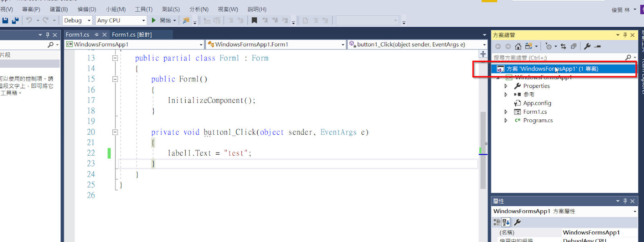Toggle Alphabetical sort icon in Properties panel
Viewport: 644px width, 242px height.
pyautogui.click(x=506, y=222)
